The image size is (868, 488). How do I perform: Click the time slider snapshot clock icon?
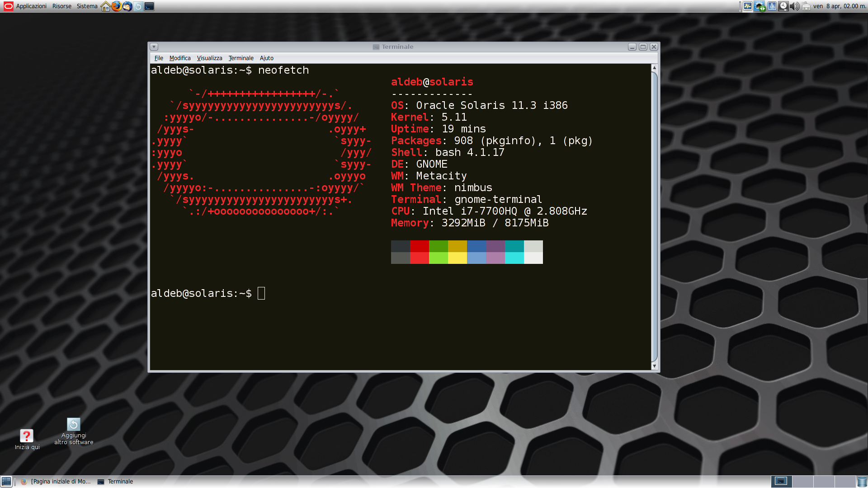tap(783, 6)
